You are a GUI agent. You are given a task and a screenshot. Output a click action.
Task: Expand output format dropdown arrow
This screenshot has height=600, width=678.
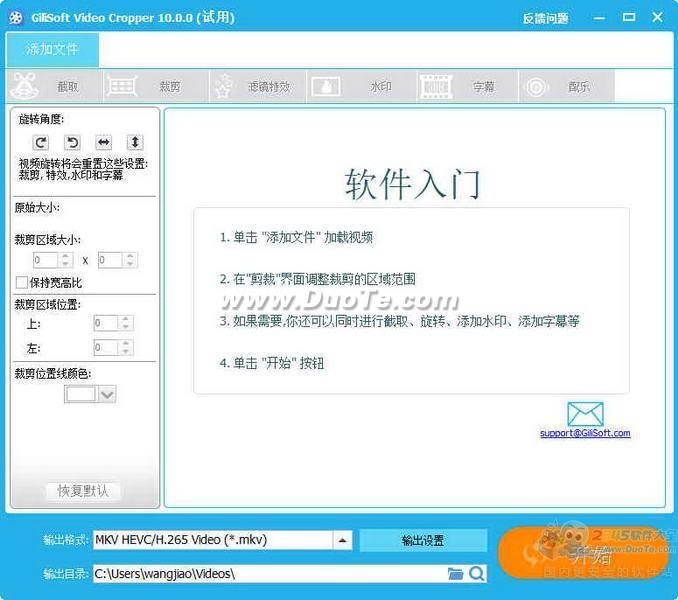click(342, 540)
